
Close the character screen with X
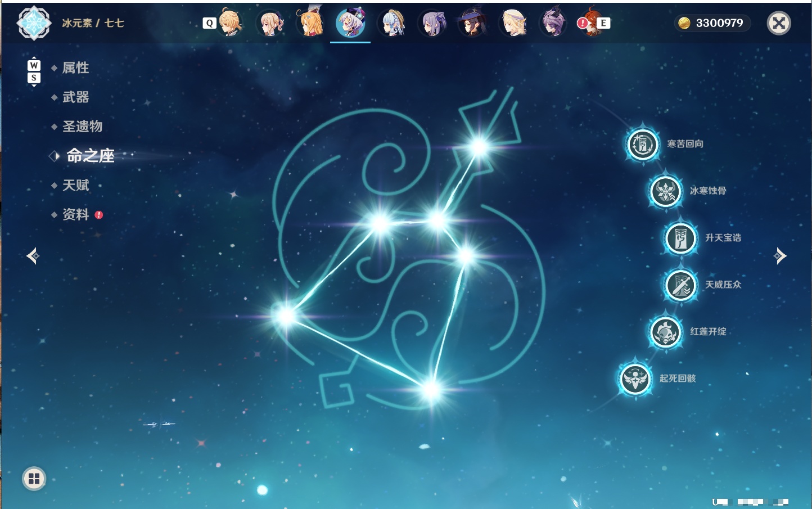(779, 23)
